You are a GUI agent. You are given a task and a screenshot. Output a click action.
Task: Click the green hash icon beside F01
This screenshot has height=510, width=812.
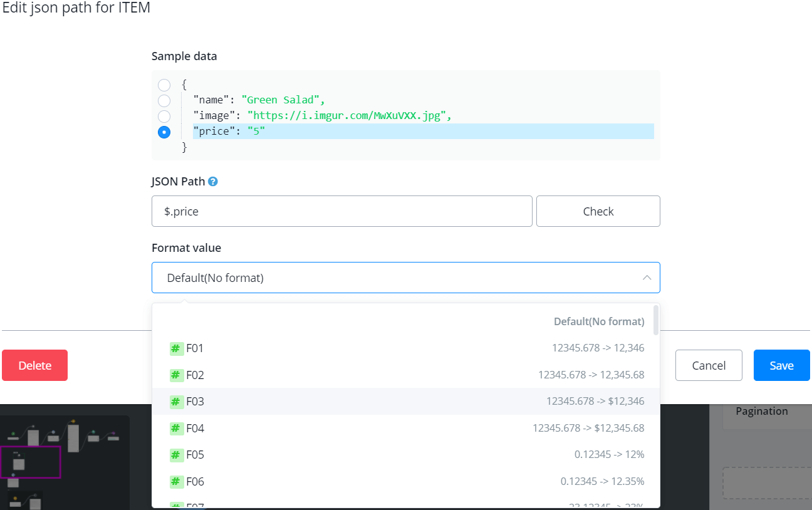(176, 348)
